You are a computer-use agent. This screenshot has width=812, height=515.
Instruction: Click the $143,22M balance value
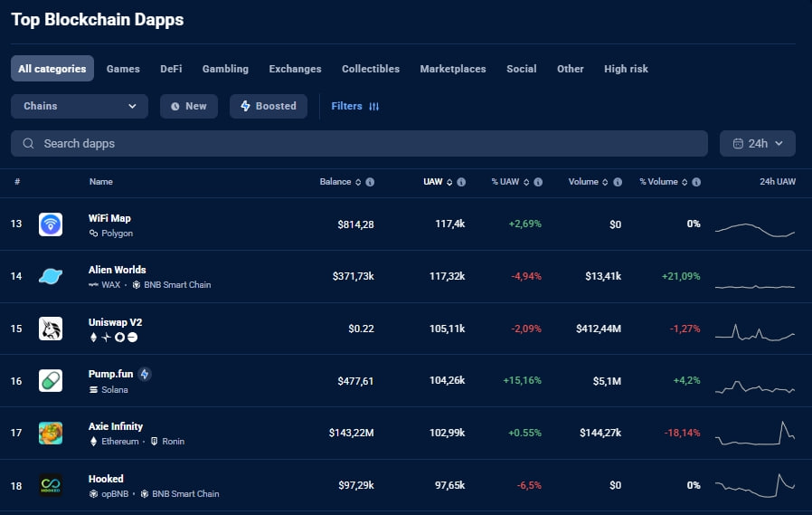[x=351, y=433]
